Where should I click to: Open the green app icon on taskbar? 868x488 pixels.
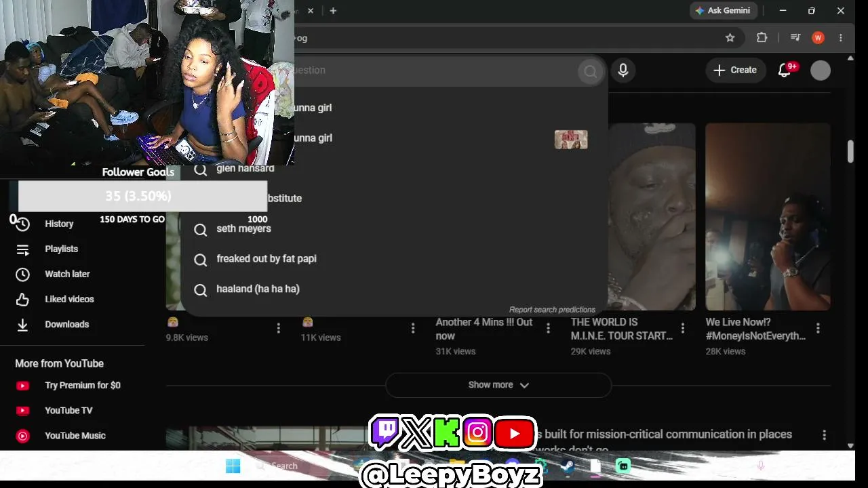(623, 466)
